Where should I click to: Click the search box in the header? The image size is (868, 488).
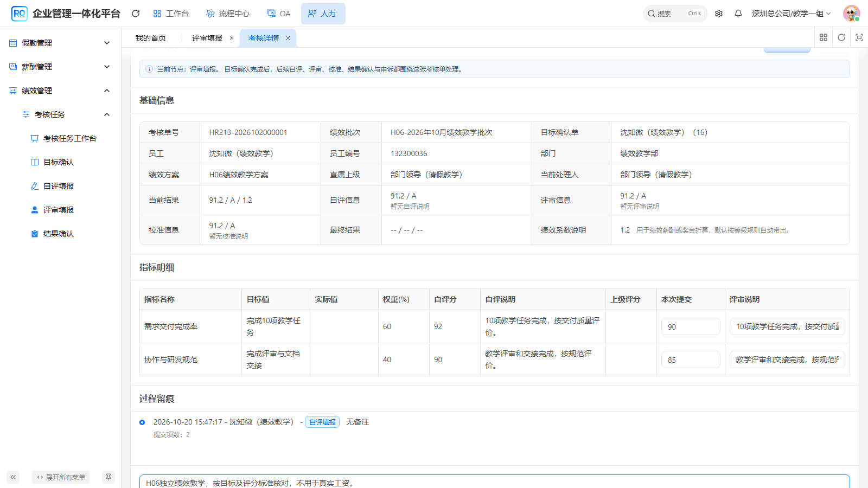point(675,14)
